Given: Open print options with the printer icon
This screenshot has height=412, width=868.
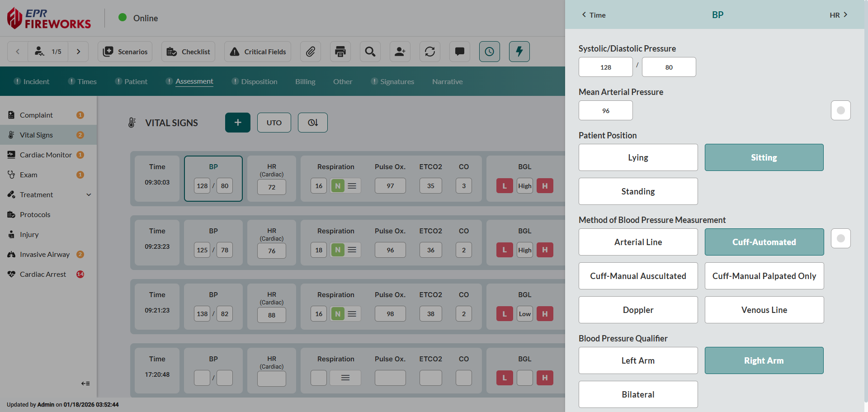Looking at the screenshot, I should point(340,52).
